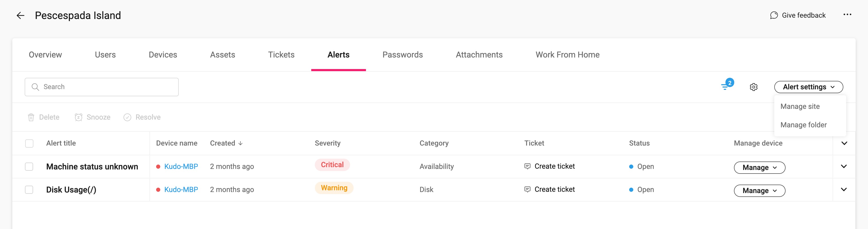Click the Availability category cell
868x229 pixels.
[436, 167]
